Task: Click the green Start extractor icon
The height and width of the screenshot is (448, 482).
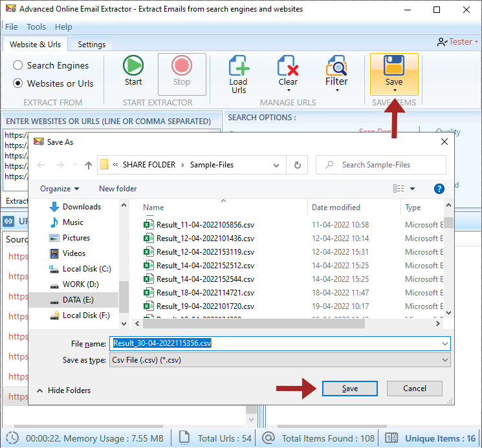Action: pyautogui.click(x=133, y=65)
